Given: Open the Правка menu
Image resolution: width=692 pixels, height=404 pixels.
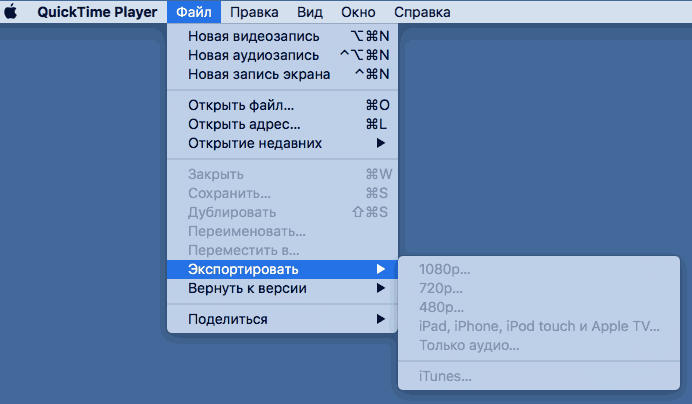Looking at the screenshot, I should (254, 12).
